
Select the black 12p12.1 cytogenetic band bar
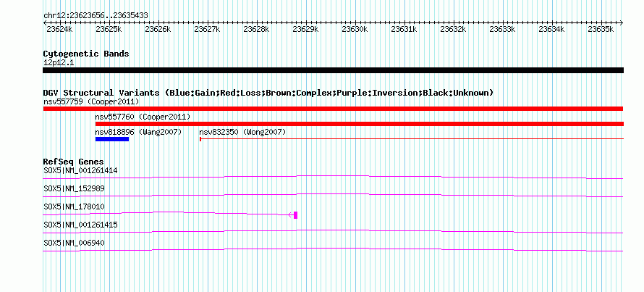(x=333, y=70)
